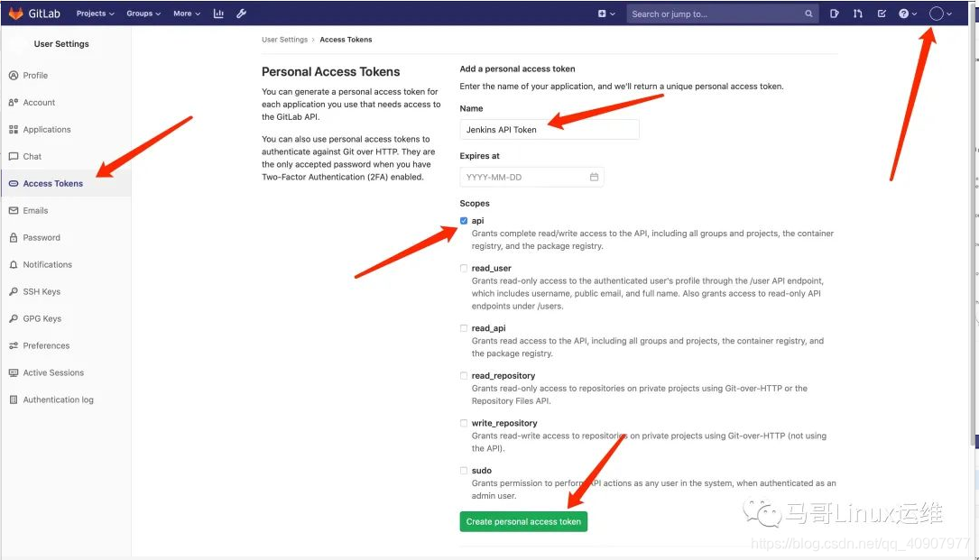The width and height of the screenshot is (979, 560).
Task: Open the user avatar menu
Action: (x=939, y=14)
